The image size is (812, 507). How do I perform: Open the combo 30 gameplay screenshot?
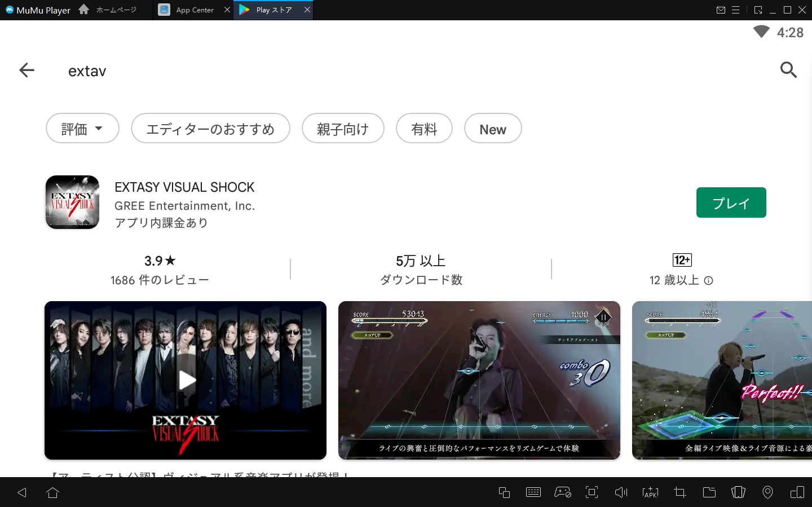[x=479, y=380]
